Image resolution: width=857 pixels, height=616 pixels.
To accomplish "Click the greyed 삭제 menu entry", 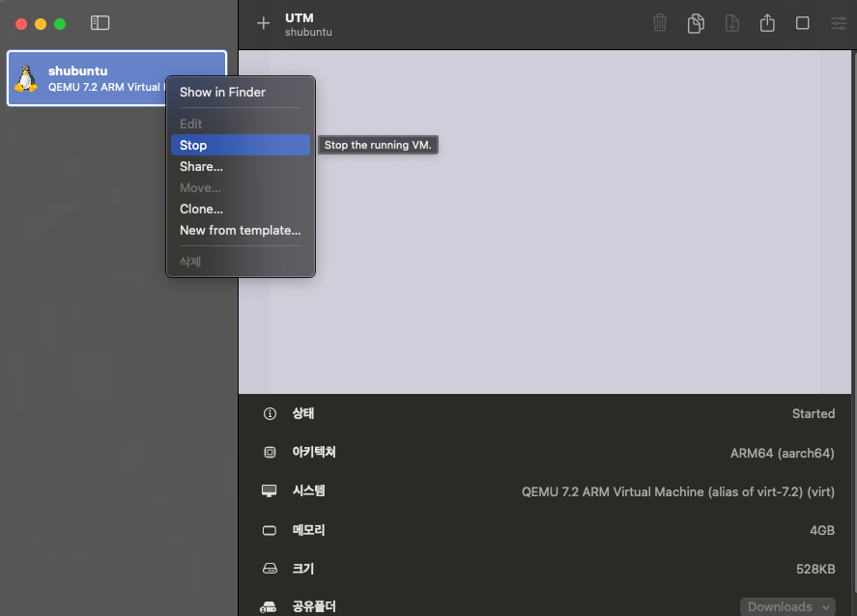I will (x=241, y=262).
